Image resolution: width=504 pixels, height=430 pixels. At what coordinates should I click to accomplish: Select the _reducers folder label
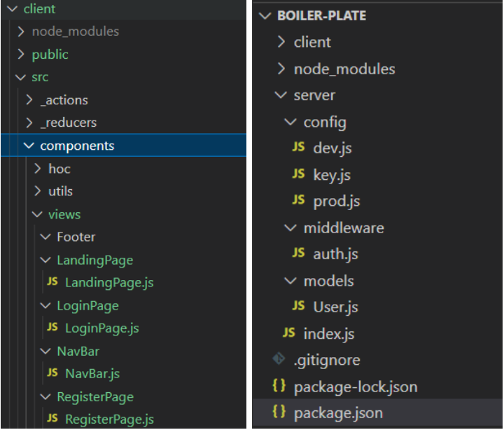[69, 123]
